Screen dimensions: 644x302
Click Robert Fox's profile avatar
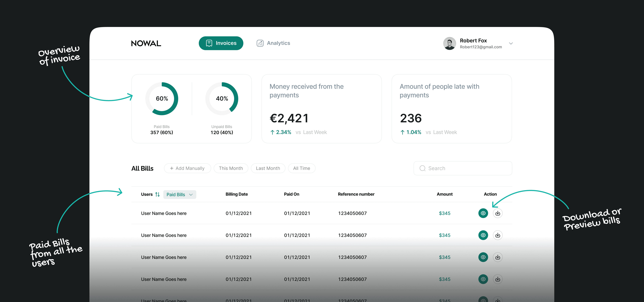tap(449, 43)
